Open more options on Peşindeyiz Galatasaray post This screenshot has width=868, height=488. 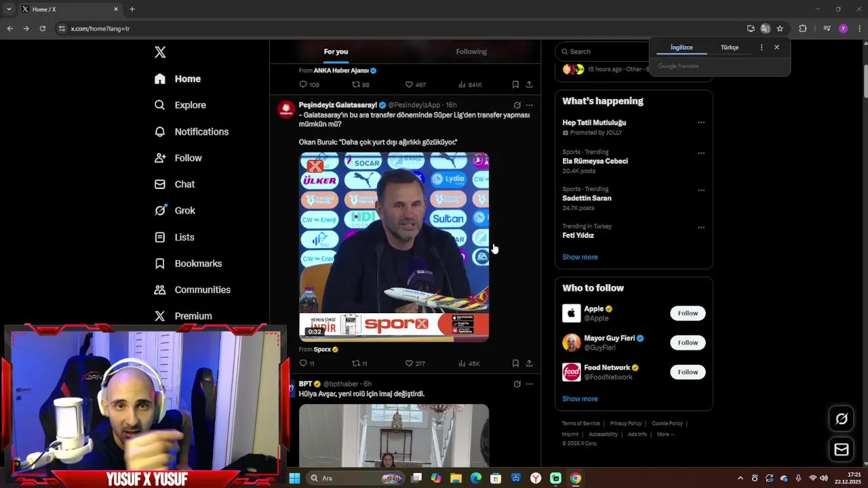[529, 105]
